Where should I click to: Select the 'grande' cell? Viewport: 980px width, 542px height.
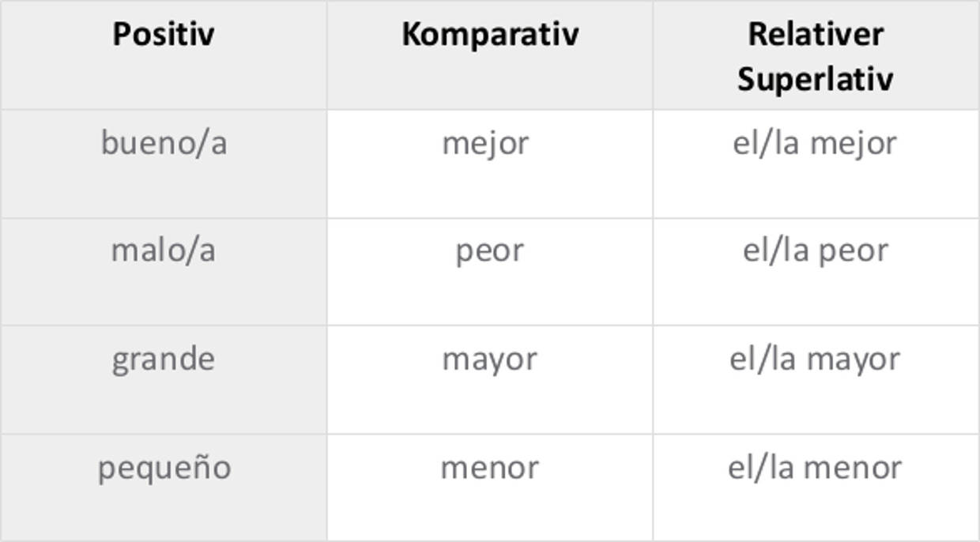[x=163, y=360]
